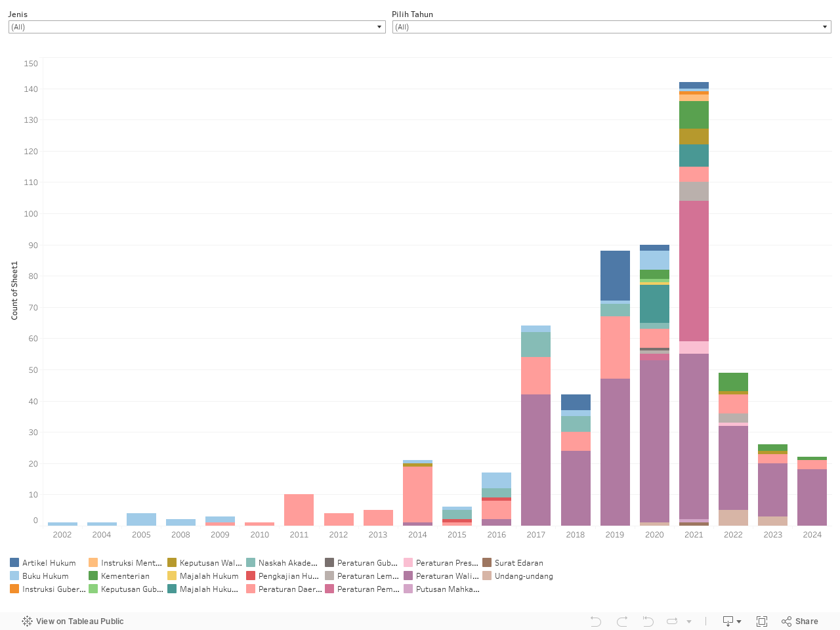The width and height of the screenshot is (840, 630).
Task: Click the Redo arrow icon
Action: [622, 621]
